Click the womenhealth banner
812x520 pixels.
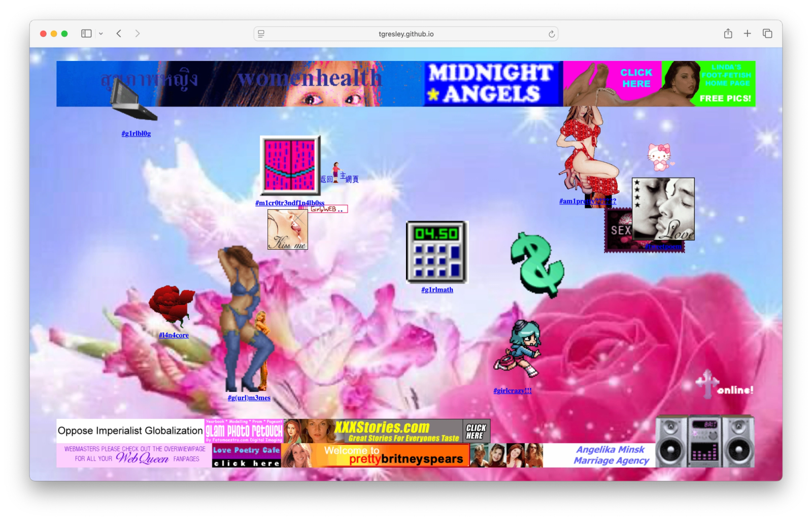(240, 84)
